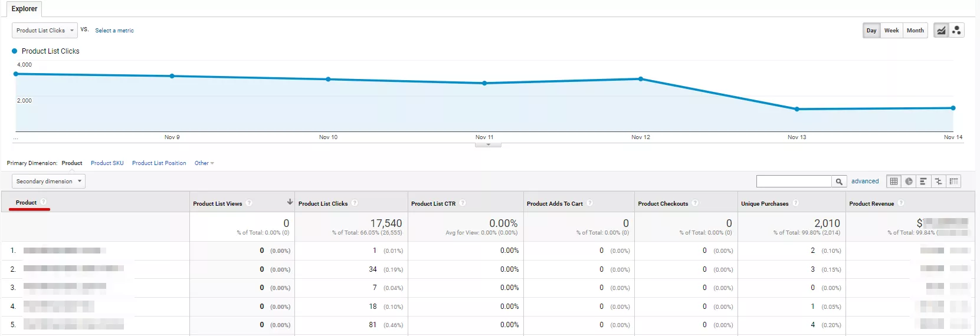Open help icon beside Product Adds To Cart
Image resolution: width=980 pixels, height=336 pixels.
tap(589, 203)
